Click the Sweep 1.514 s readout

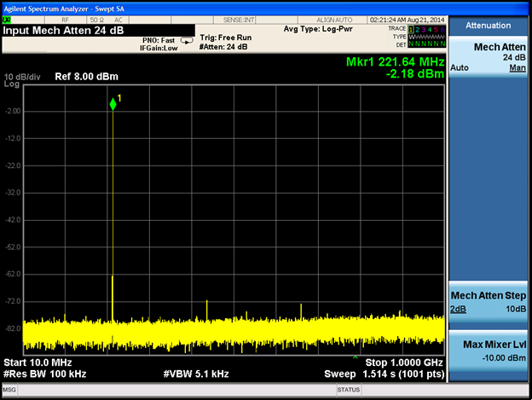[x=384, y=374]
